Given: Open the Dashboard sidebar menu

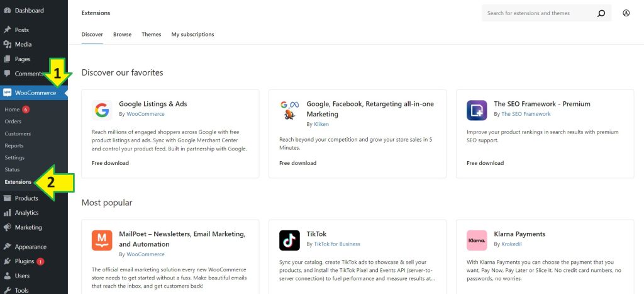Looking at the screenshot, I should click(29, 11).
